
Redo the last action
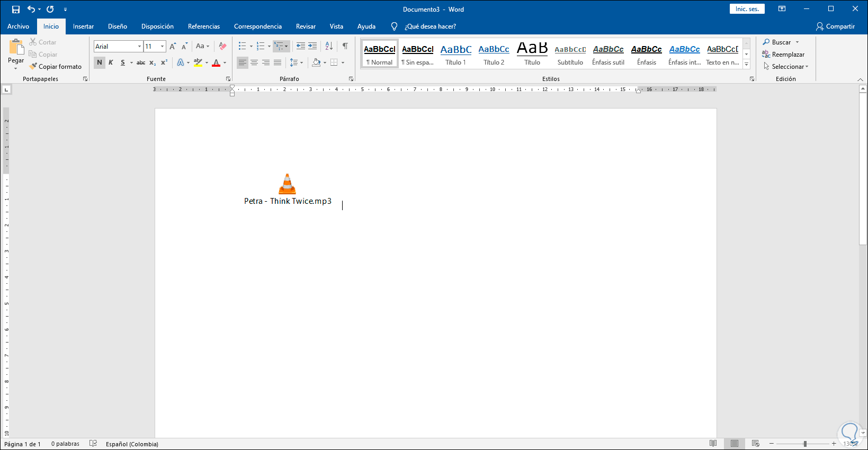click(50, 10)
